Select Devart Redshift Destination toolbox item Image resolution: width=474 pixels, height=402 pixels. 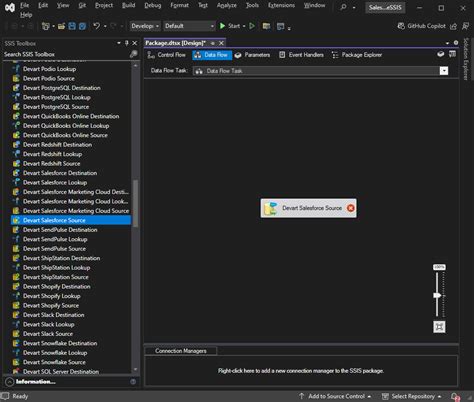pos(57,145)
